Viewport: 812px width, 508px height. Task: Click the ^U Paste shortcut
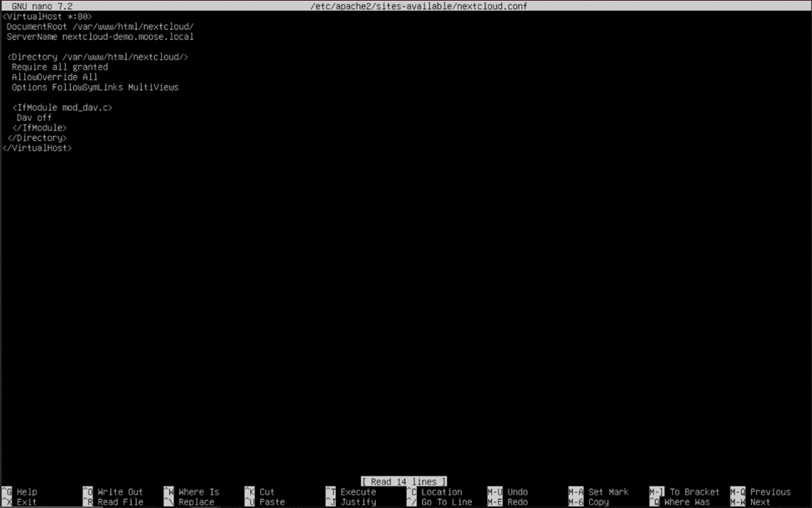coord(264,502)
